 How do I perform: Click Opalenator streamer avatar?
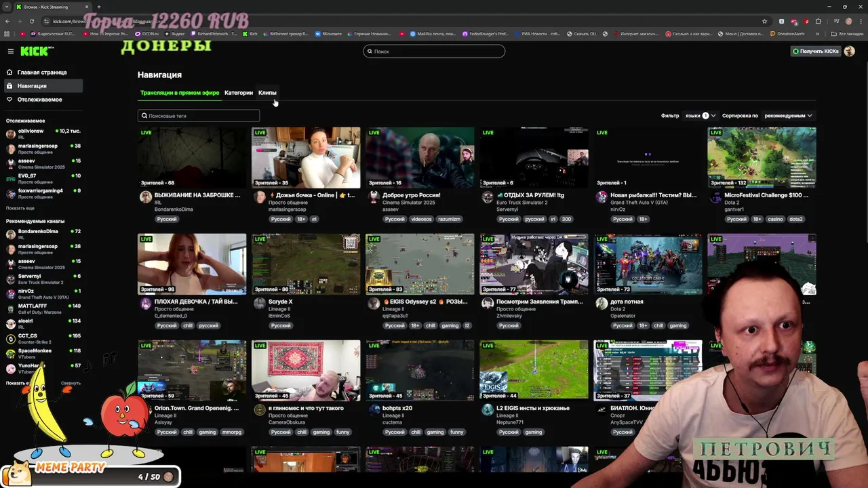(x=601, y=304)
